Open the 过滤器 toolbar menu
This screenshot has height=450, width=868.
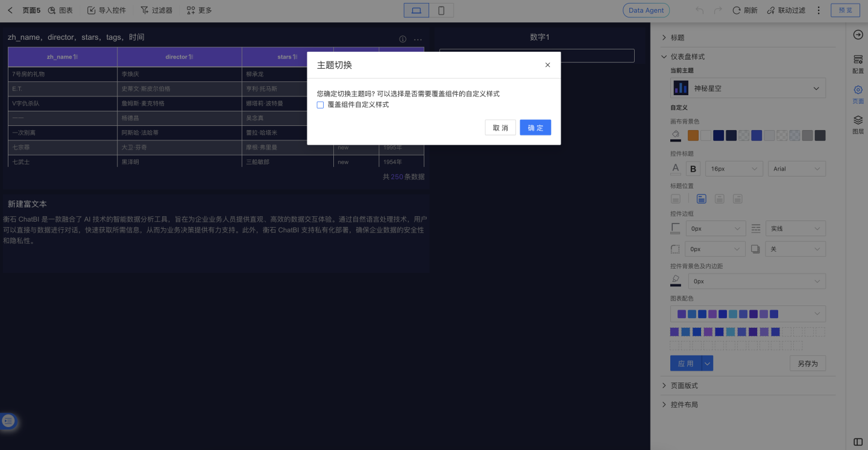pyautogui.click(x=156, y=10)
